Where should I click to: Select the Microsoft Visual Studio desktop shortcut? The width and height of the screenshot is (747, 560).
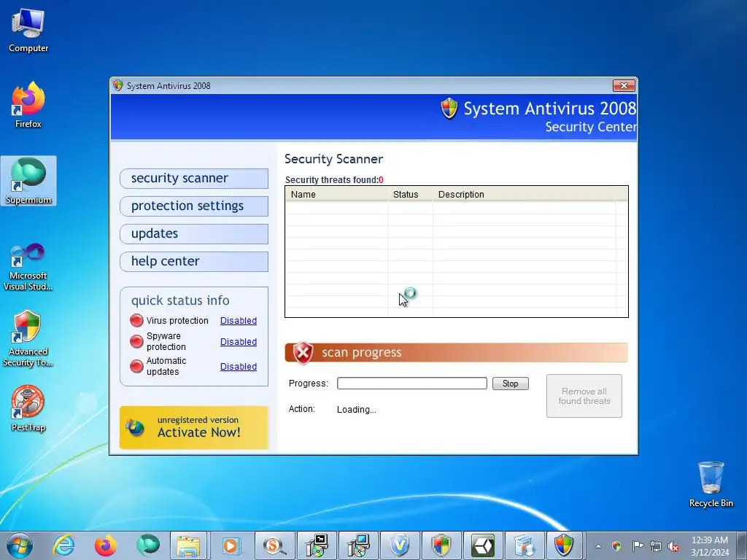[28, 267]
